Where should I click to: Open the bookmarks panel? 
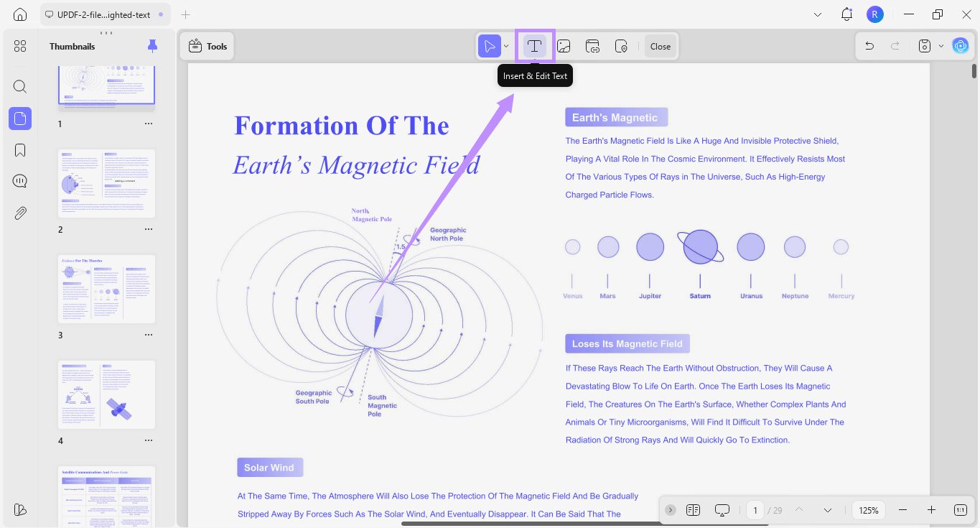(x=20, y=150)
